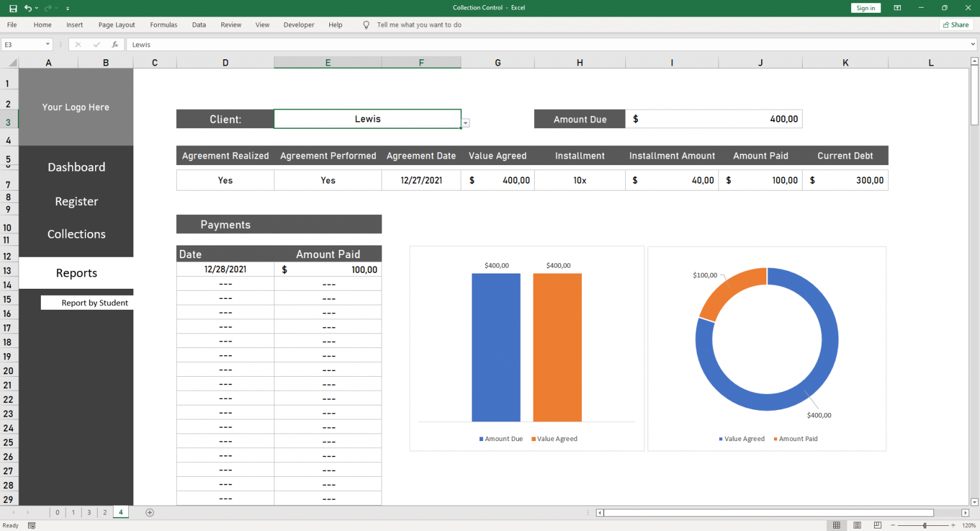
Task: Select the Client cell containing Lewis
Action: tap(367, 119)
